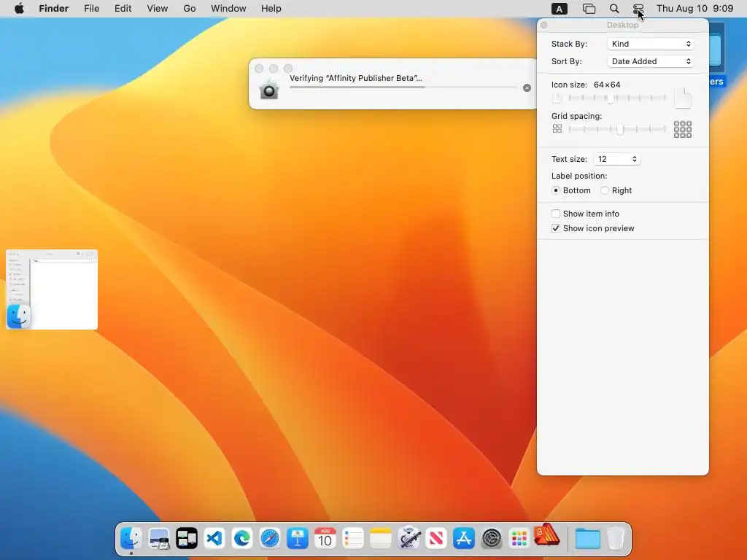The image size is (747, 560).
Task: Open the Trash in the Dock
Action: pyautogui.click(x=616, y=539)
